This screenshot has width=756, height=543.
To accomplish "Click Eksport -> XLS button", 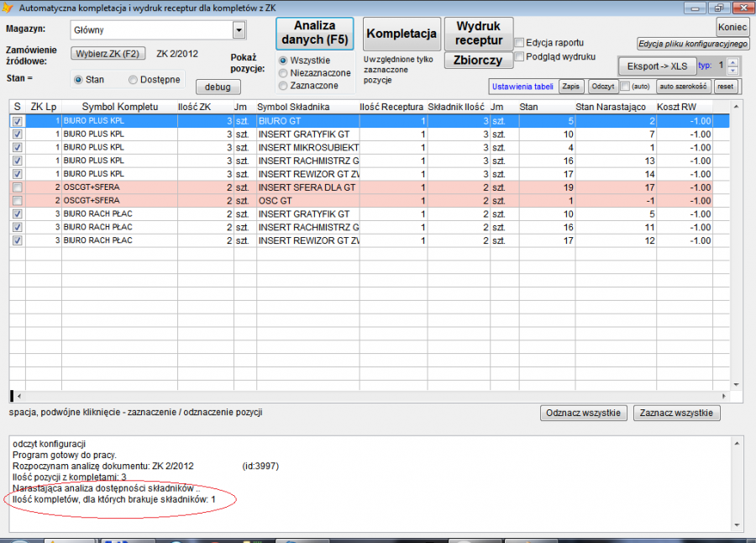I will [657, 66].
